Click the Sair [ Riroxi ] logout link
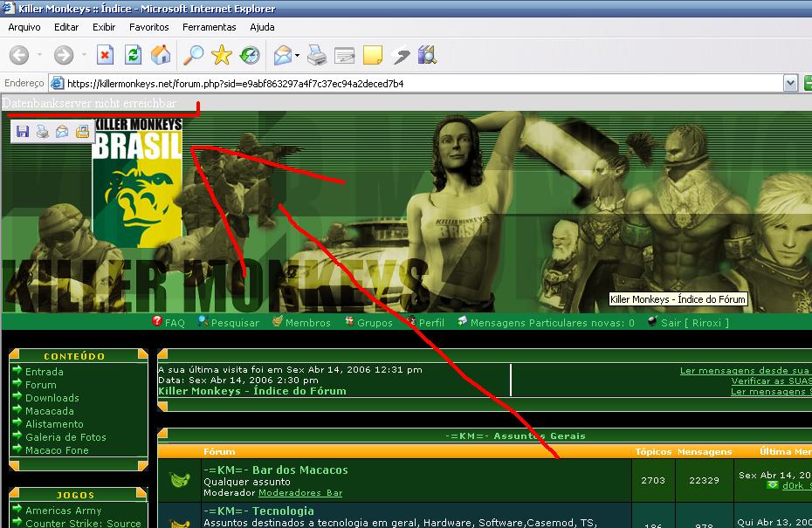The height and width of the screenshot is (528, 812). pos(694,323)
